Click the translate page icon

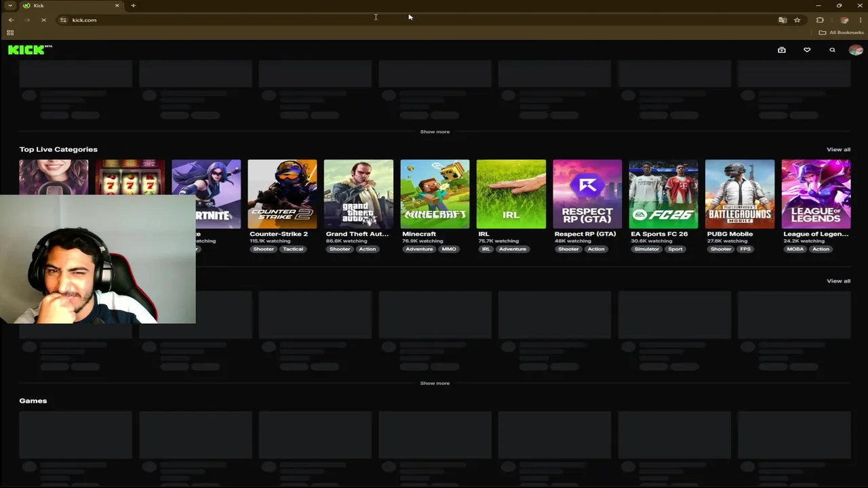click(x=783, y=20)
